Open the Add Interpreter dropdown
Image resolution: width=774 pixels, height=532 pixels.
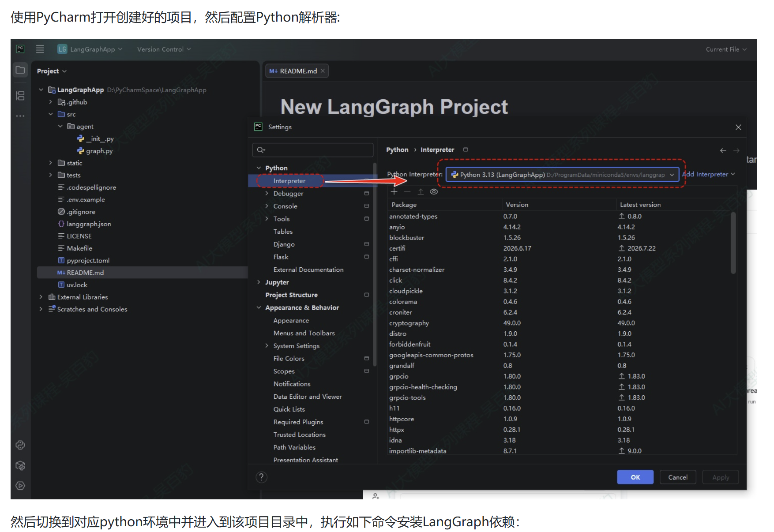tap(709, 174)
